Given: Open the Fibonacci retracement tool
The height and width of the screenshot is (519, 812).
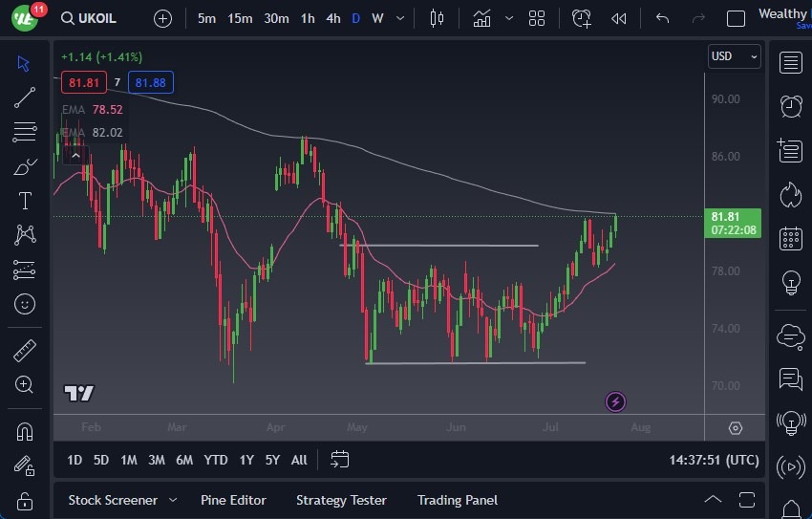Looking at the screenshot, I should tap(25, 132).
